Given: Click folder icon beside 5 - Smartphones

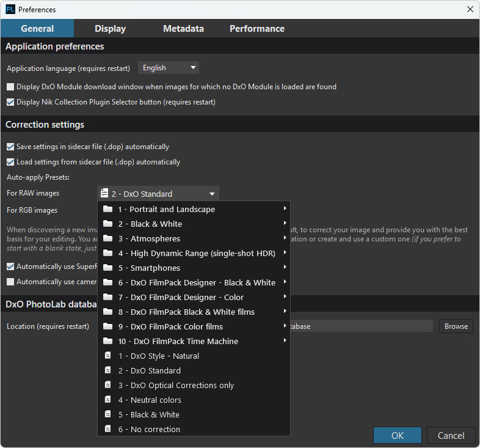Looking at the screenshot, I should click(x=107, y=268).
